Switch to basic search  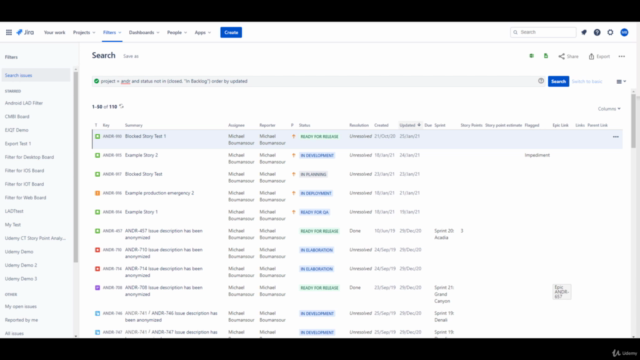(x=587, y=81)
